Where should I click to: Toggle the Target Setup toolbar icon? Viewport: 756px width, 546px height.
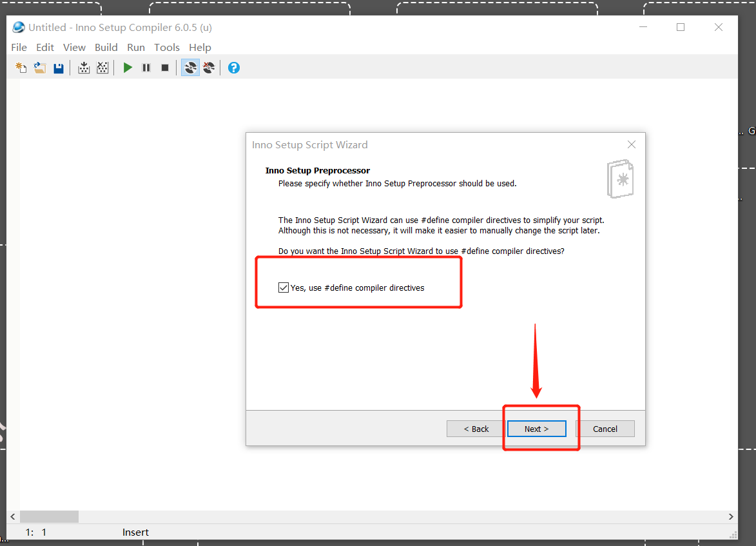190,68
